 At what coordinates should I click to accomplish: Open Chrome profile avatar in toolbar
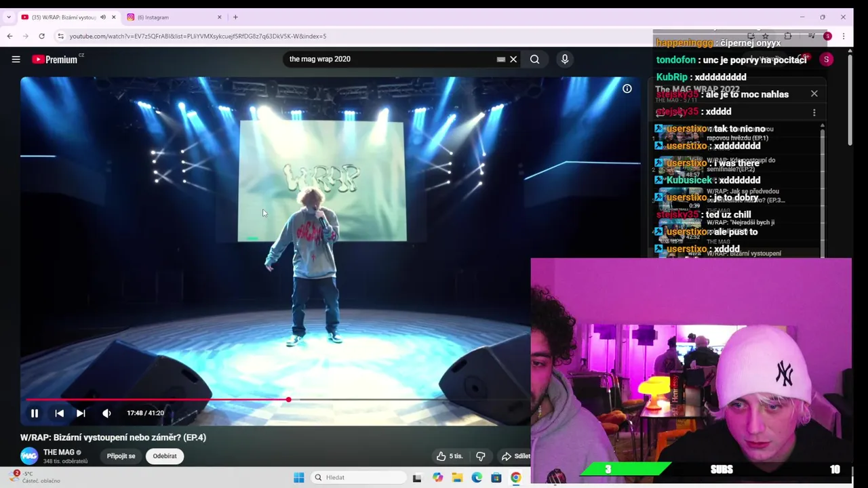827,36
